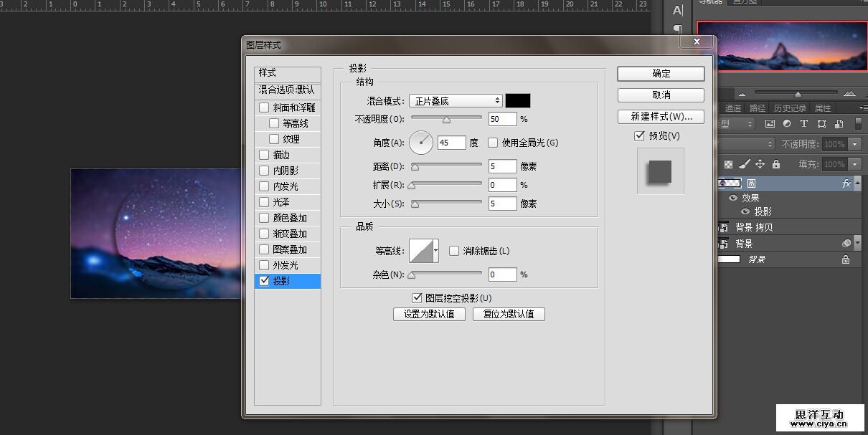Click the pixel layer filter icon
868x435 pixels.
(x=770, y=124)
